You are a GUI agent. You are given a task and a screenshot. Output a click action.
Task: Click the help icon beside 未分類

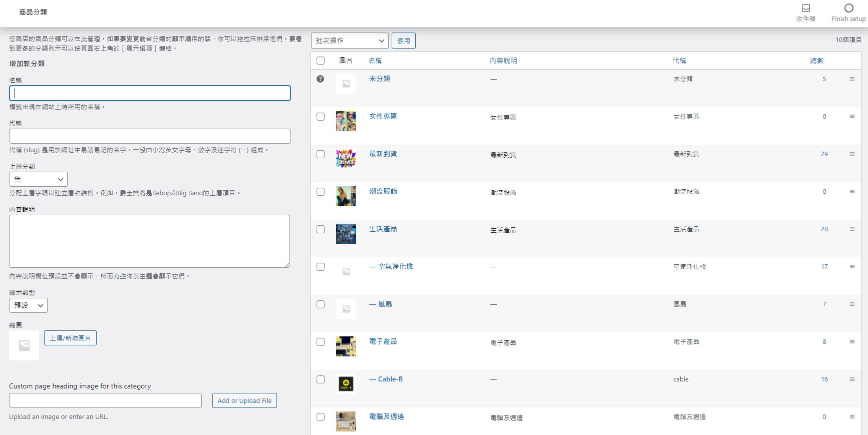[x=321, y=79]
